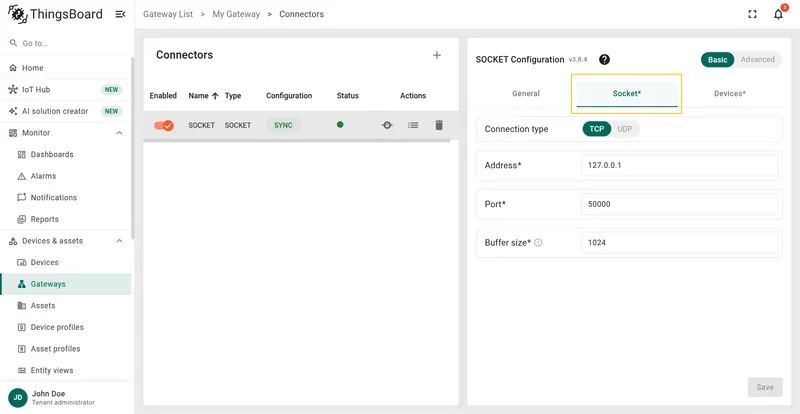Click the Address field with 127.0.0.1

680,165
